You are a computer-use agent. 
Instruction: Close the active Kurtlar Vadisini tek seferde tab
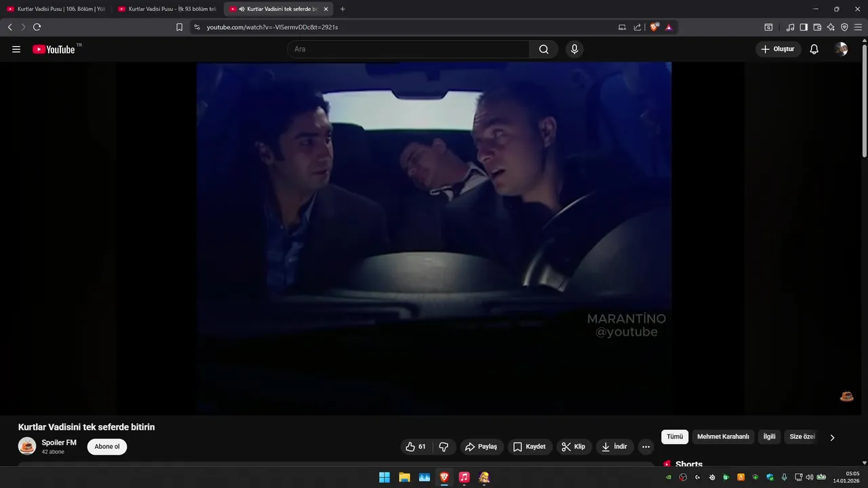point(326,9)
